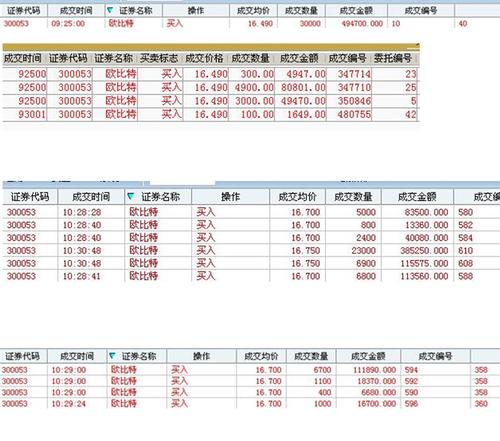Click the time 10:29:24 cell
This screenshot has width=500, height=441.
point(68,404)
